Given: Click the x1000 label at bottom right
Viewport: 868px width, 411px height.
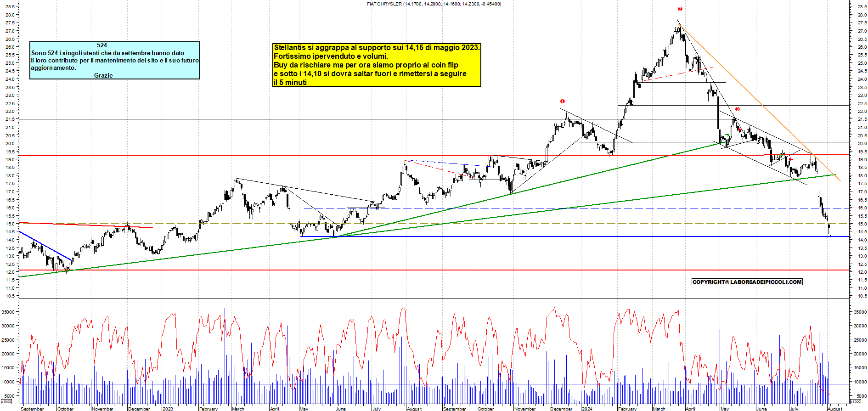Looking at the screenshot, I should pyautogui.click(x=855, y=401).
